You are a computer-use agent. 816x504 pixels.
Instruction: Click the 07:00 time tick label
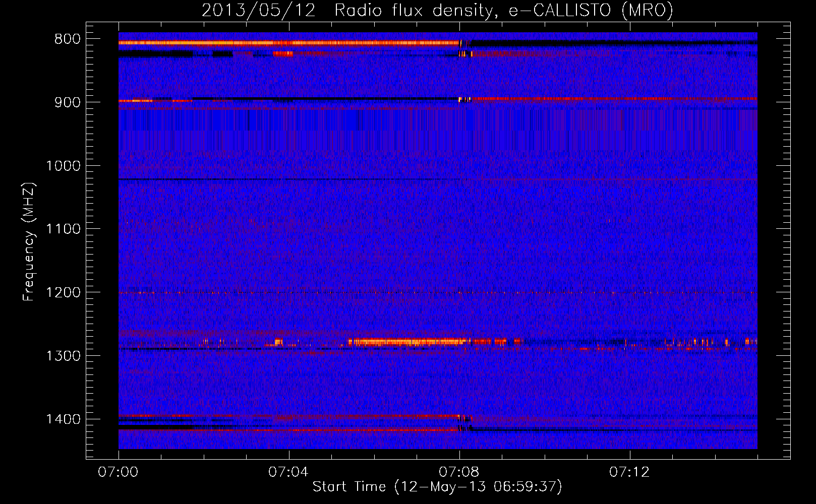click(x=118, y=472)
